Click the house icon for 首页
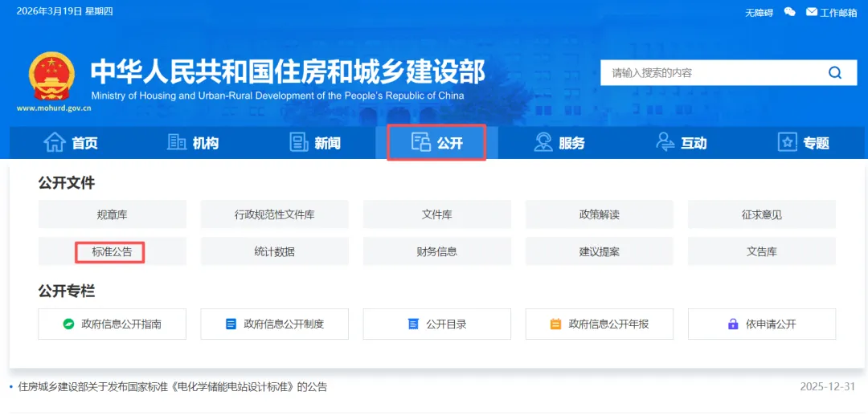 [55, 143]
